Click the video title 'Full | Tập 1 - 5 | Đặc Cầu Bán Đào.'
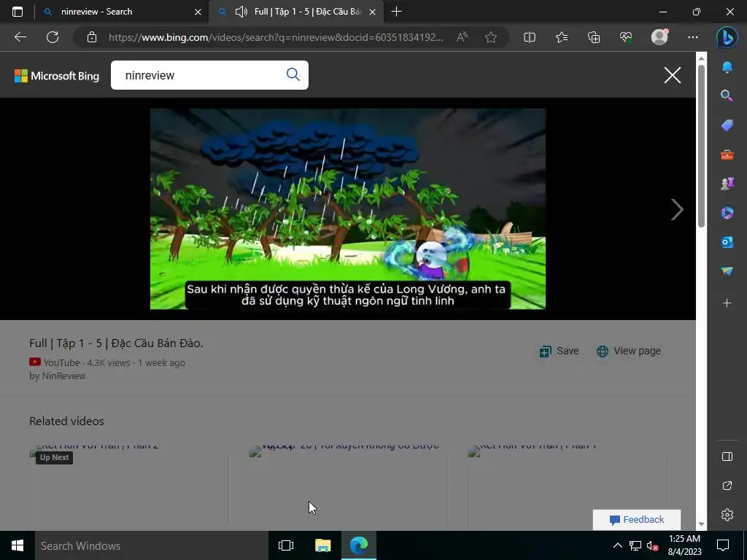The height and width of the screenshot is (560, 747). point(116,343)
